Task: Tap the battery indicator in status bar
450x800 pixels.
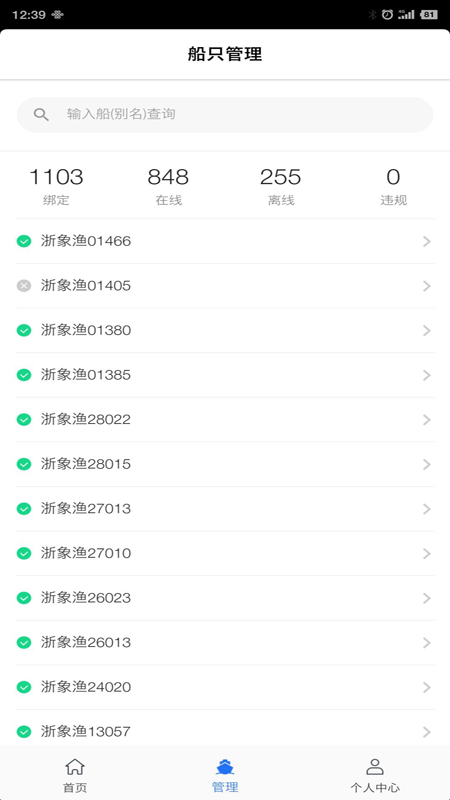Action: pyautogui.click(x=429, y=15)
